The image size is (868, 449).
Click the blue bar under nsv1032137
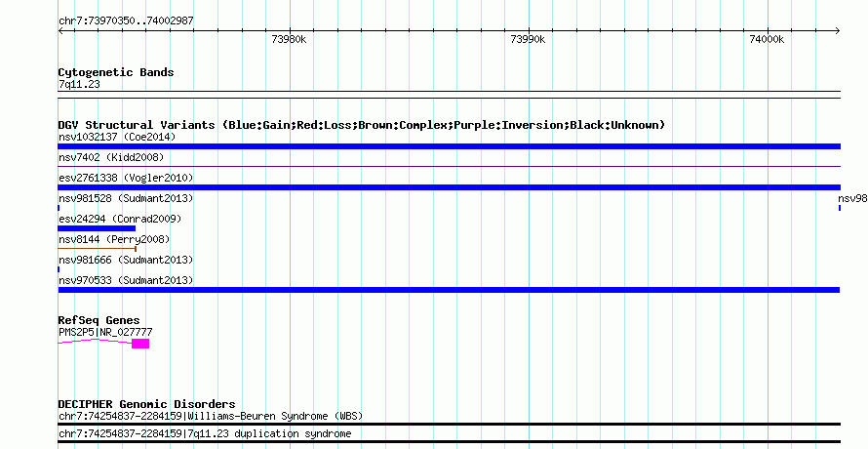[450, 146]
